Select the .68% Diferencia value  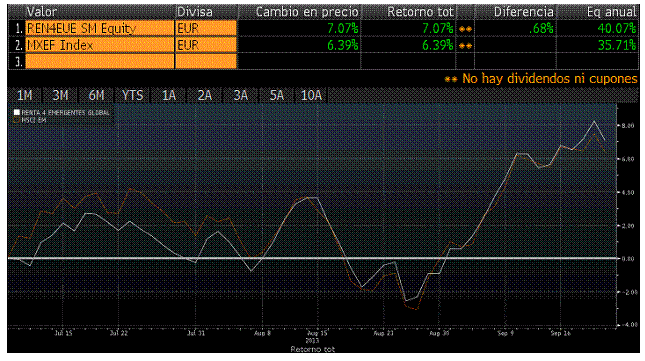541,28
